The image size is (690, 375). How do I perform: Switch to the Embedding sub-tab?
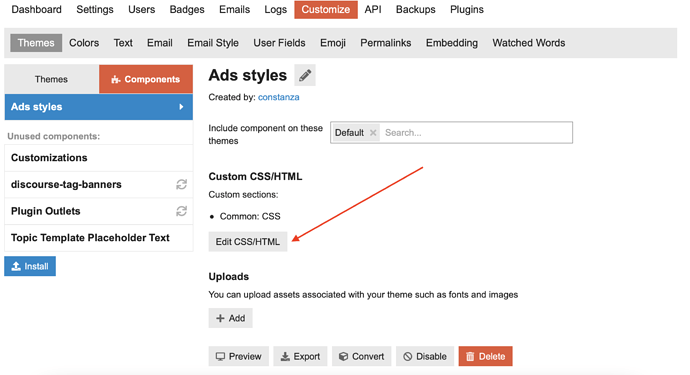(x=451, y=43)
